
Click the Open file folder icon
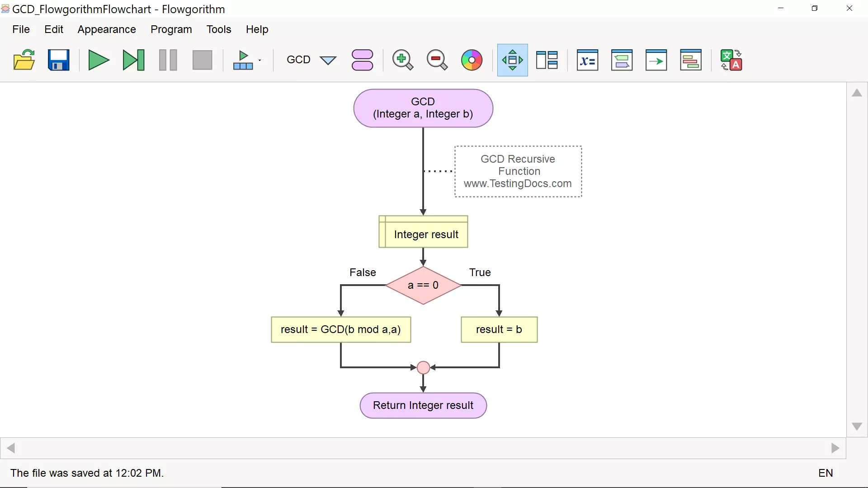(24, 60)
